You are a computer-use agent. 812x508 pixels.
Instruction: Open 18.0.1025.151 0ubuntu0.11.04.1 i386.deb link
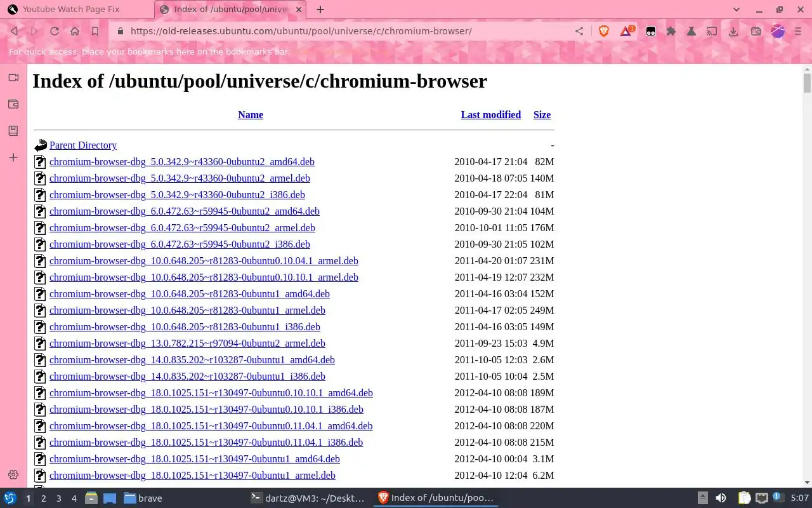click(206, 443)
